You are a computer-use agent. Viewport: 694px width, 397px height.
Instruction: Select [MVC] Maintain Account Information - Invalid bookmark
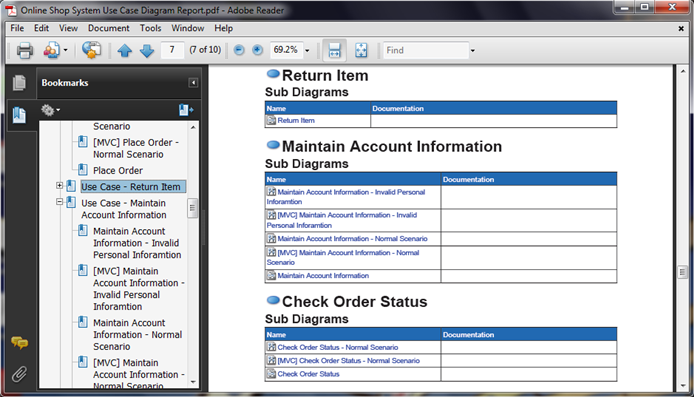point(138,289)
